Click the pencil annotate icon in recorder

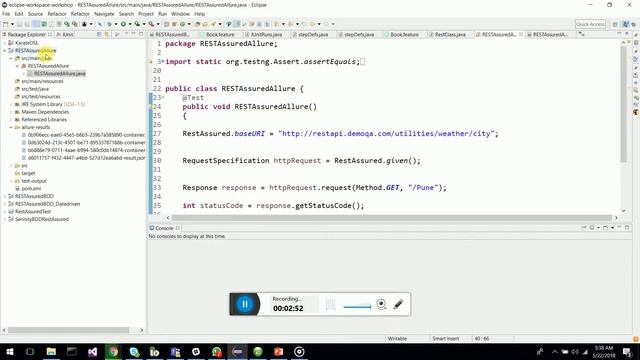(398, 304)
